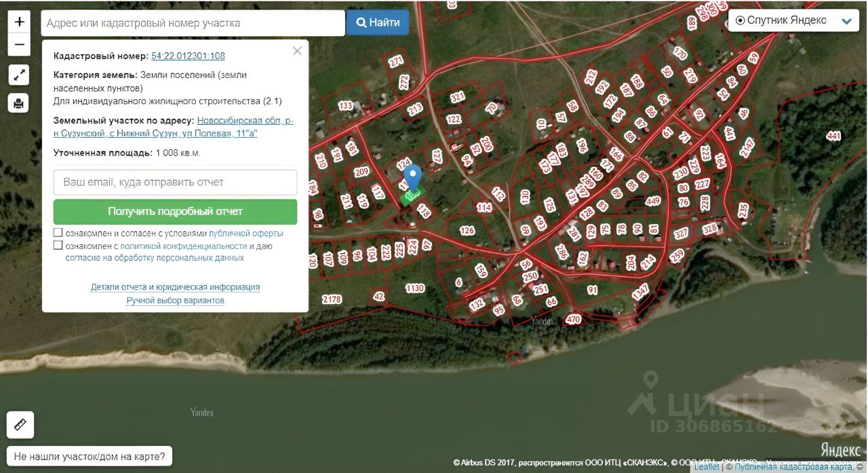
Task: Open the Публичная кадастровая карта attribution link
Action: click(x=793, y=467)
